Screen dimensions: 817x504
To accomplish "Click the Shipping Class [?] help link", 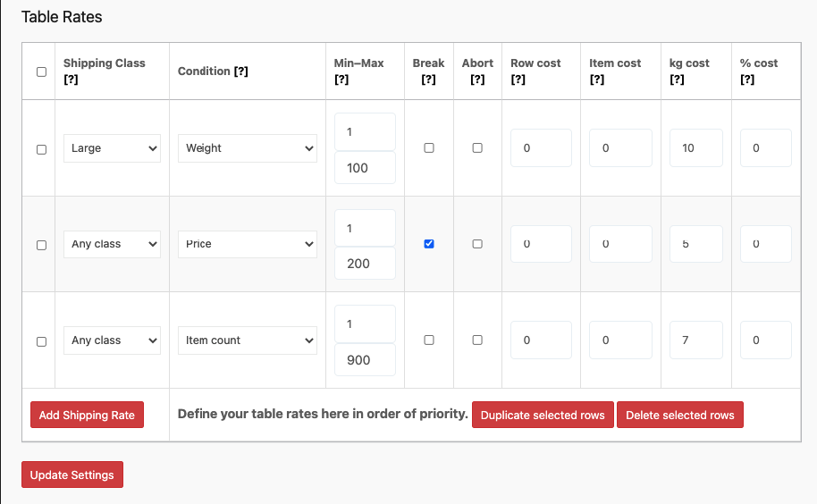I will [71, 80].
